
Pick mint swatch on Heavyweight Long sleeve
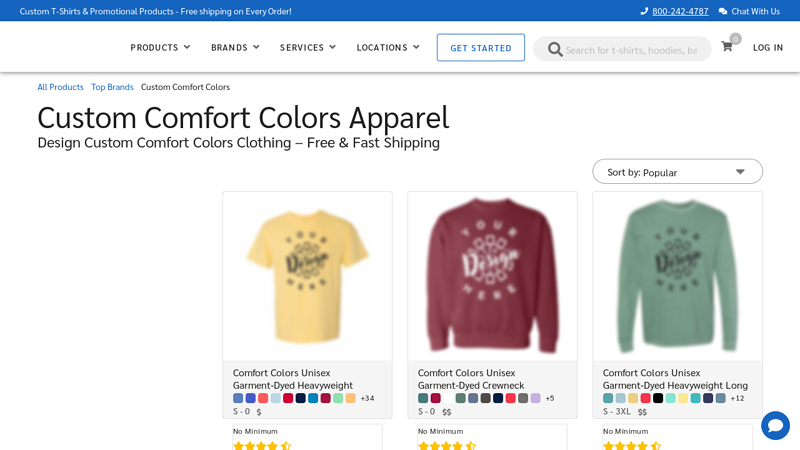[670, 398]
